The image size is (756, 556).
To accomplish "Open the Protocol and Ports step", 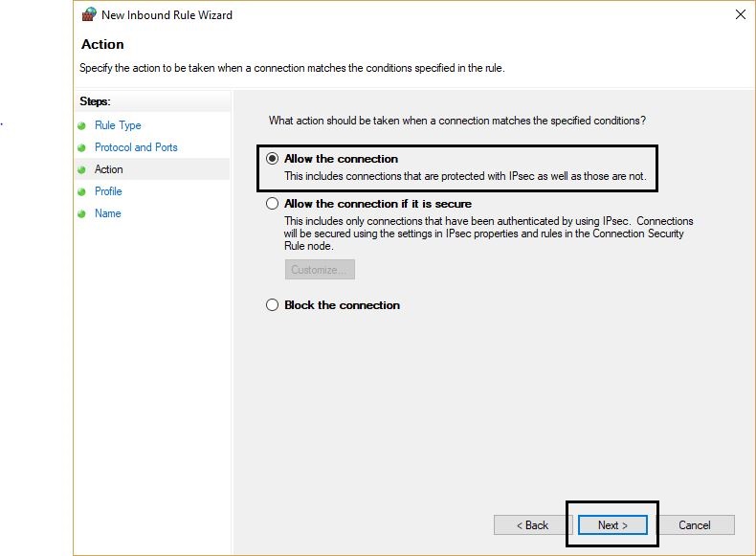I will (x=136, y=147).
